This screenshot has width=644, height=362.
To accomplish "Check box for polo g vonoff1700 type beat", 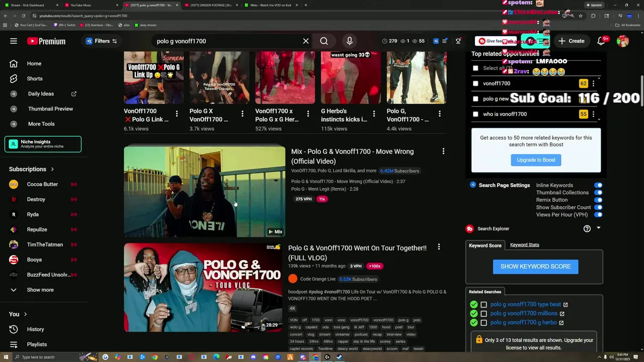I will click(484, 305).
